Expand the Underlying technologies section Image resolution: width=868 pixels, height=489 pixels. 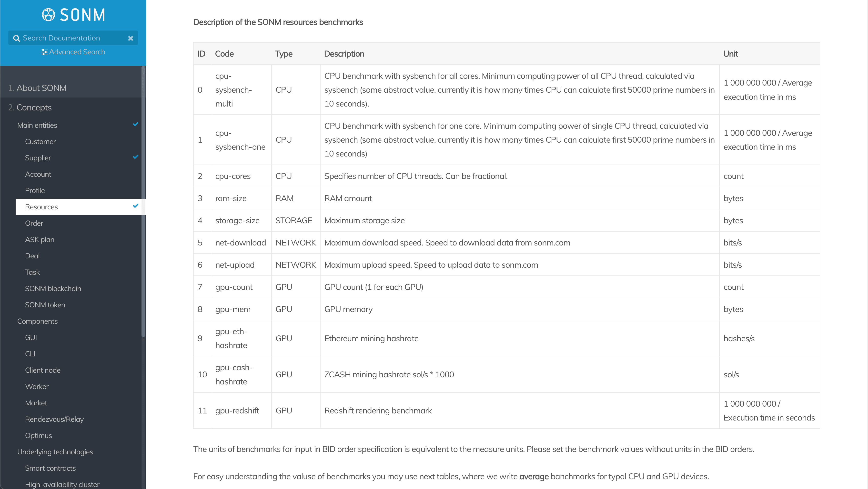pyautogui.click(x=55, y=451)
